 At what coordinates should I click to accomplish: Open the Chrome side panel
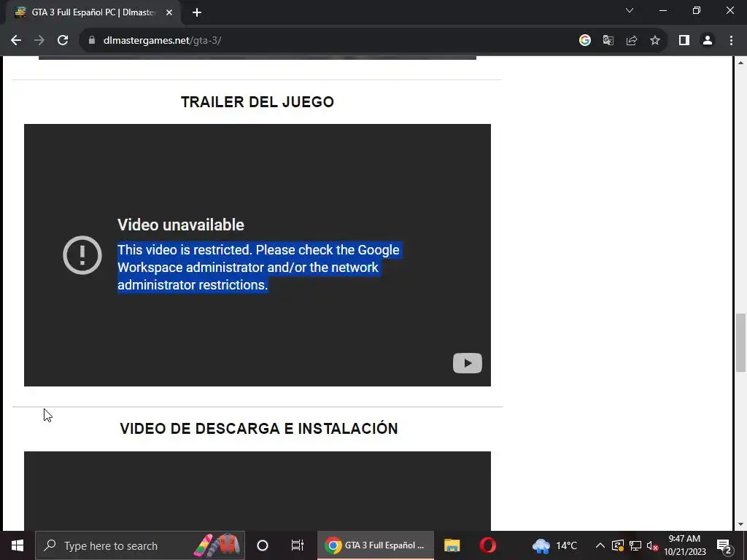click(x=684, y=41)
